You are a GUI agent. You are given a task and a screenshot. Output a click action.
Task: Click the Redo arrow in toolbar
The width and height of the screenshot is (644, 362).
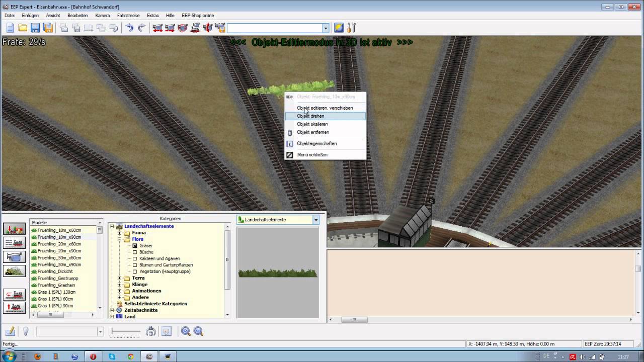[x=142, y=28]
